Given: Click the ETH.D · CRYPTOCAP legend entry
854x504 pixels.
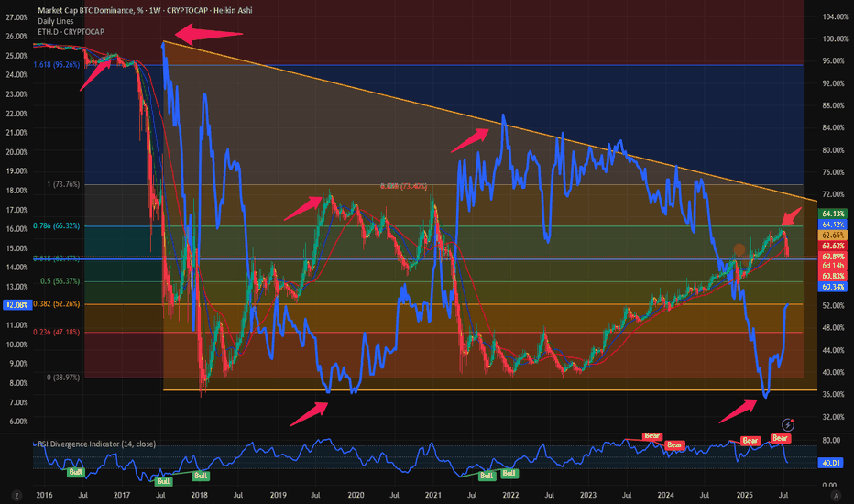Looking at the screenshot, I should point(71,31).
